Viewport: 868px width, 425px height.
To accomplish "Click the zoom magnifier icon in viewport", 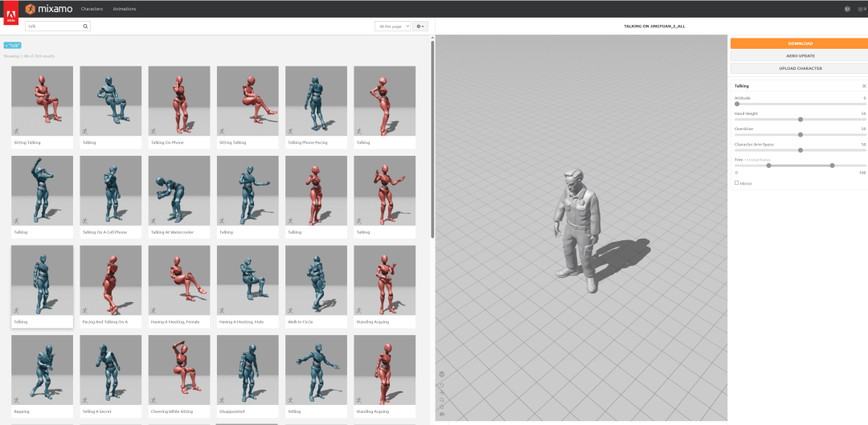I will click(442, 399).
